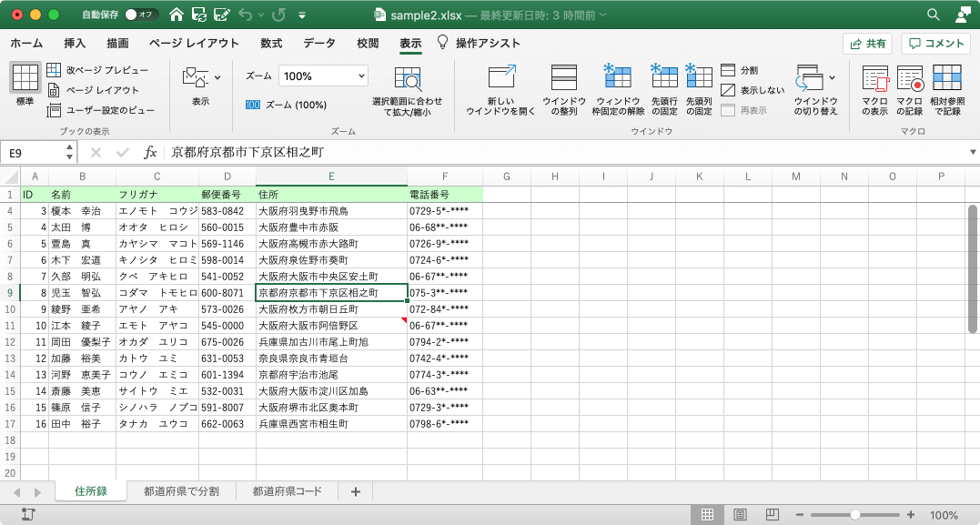Select the 標準 normal view icon
This screenshot has width=980, height=525.
[25, 77]
